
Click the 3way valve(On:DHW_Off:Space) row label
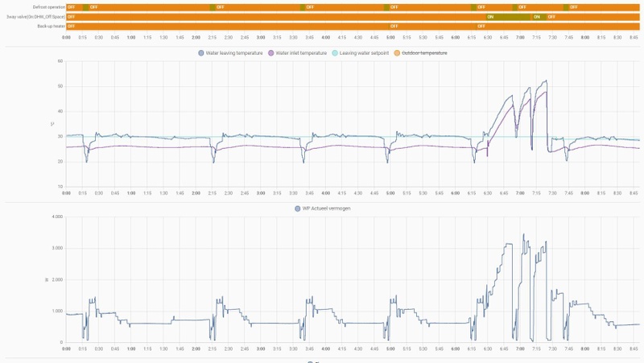35,17
